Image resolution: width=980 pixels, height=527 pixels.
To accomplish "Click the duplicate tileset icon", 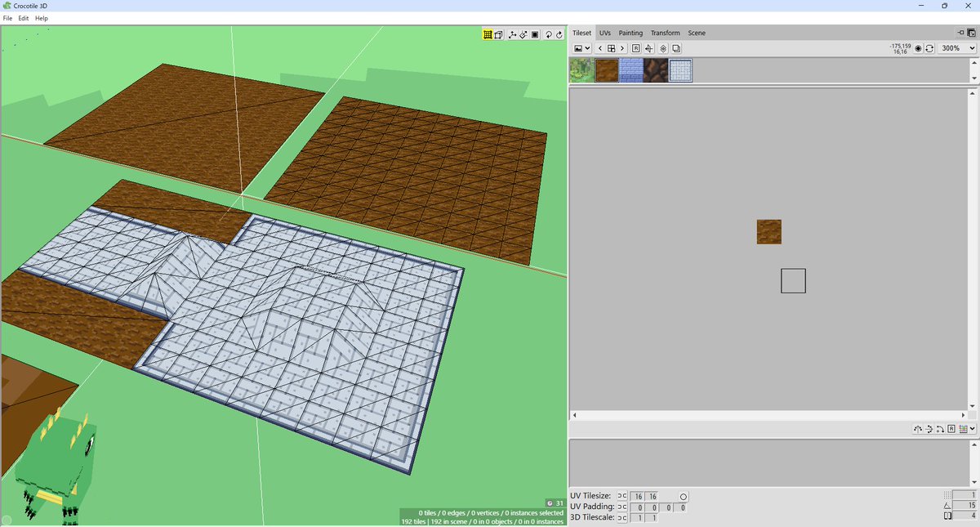I will point(676,48).
